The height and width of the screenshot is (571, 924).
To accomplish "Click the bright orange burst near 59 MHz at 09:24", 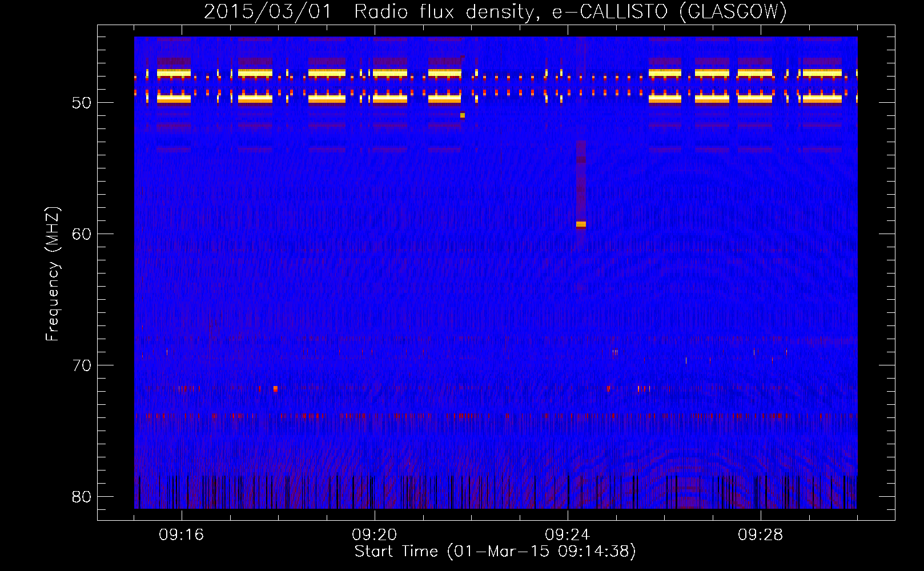I will click(581, 224).
